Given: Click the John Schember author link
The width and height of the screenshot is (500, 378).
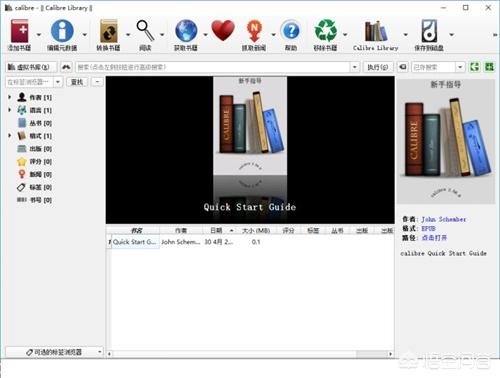Looking at the screenshot, I should coord(444,219).
